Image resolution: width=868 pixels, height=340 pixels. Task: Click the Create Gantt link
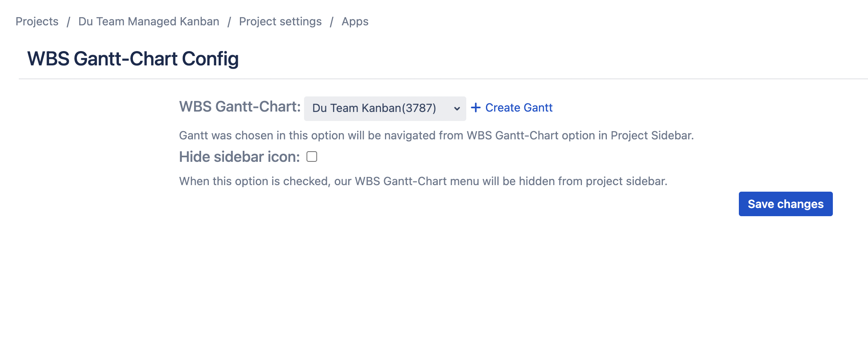click(519, 108)
